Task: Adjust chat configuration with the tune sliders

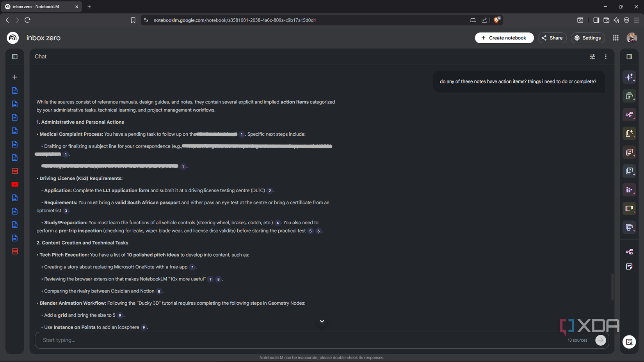Action: coord(592,57)
